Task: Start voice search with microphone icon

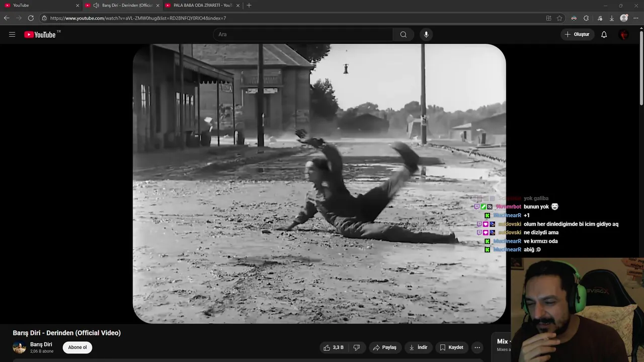Action: (x=426, y=34)
